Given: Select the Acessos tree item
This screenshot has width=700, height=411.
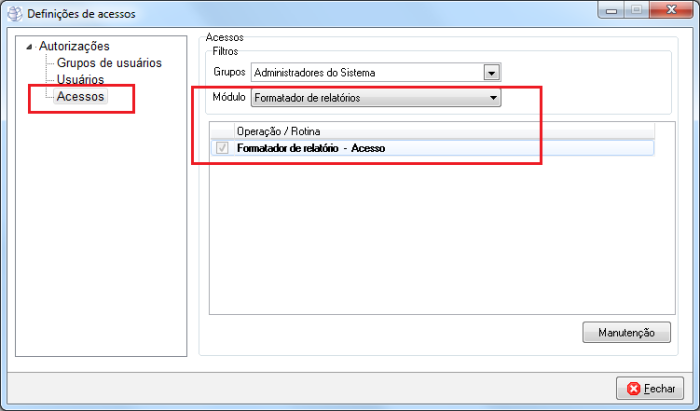Looking at the screenshot, I should pyautogui.click(x=80, y=97).
